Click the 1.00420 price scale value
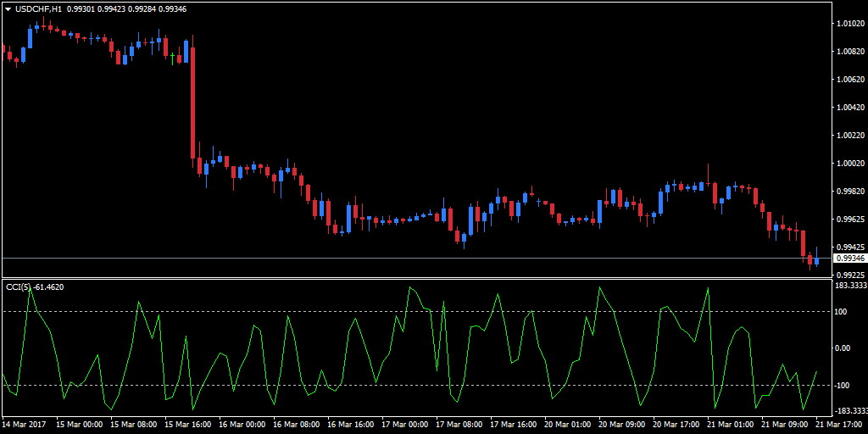Viewport: 868px width, 434px height. pyautogui.click(x=849, y=108)
